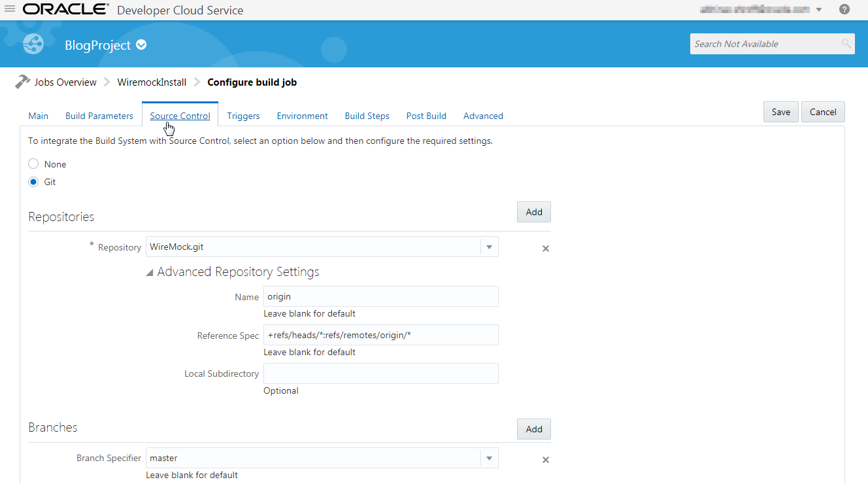This screenshot has height=484, width=868.
Task: Open the user account dropdown arrow
Action: tap(819, 10)
